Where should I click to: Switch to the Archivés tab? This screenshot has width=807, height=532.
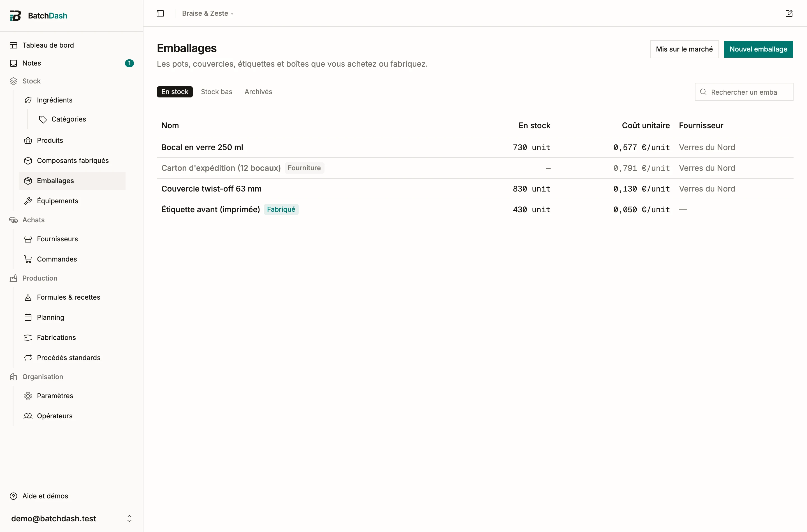point(258,92)
